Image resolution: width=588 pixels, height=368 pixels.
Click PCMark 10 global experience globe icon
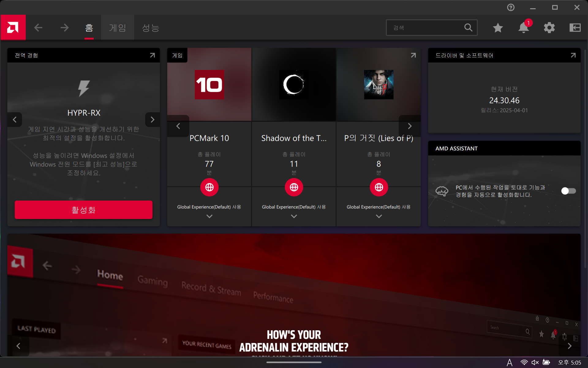coord(209,187)
